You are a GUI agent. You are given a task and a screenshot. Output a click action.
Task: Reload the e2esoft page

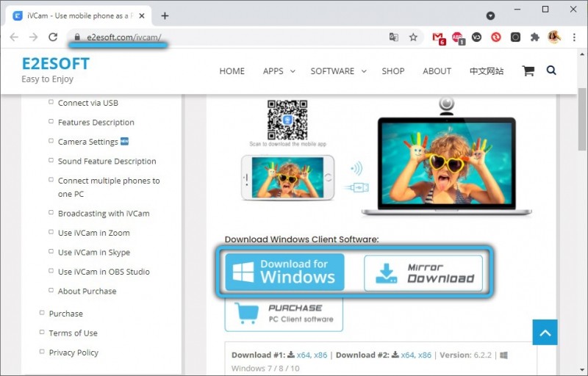53,37
